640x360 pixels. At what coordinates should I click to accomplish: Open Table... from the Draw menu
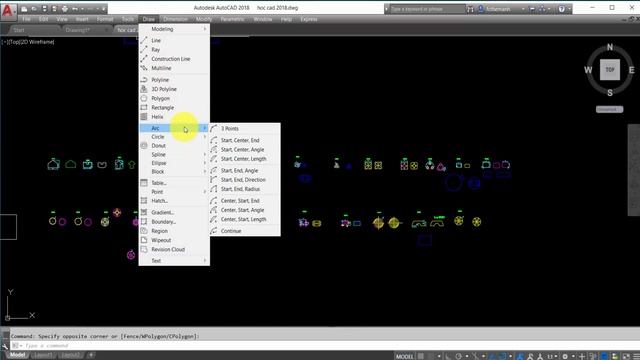174,183
